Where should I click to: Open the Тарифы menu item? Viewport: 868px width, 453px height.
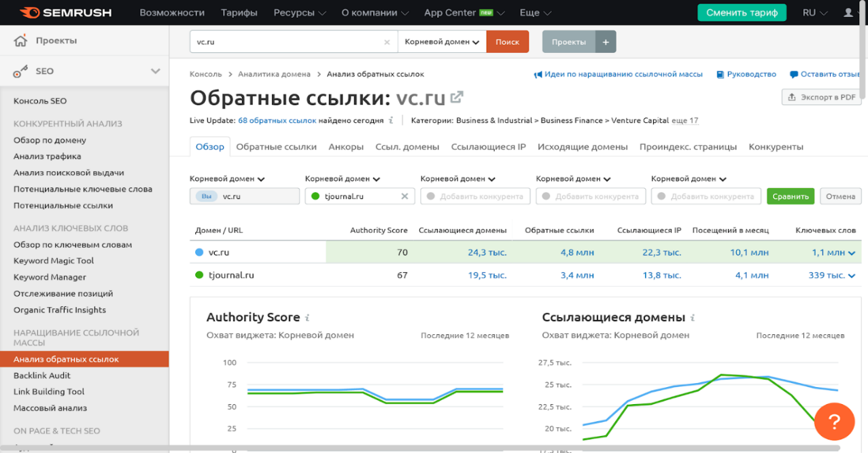pyautogui.click(x=239, y=13)
